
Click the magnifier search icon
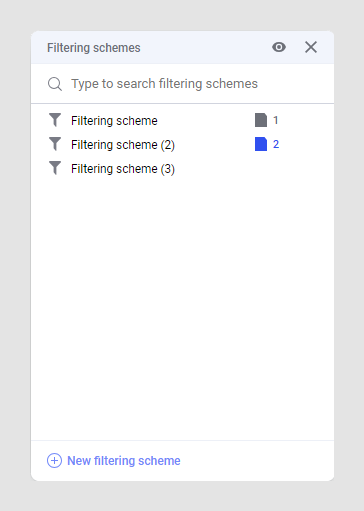point(55,84)
